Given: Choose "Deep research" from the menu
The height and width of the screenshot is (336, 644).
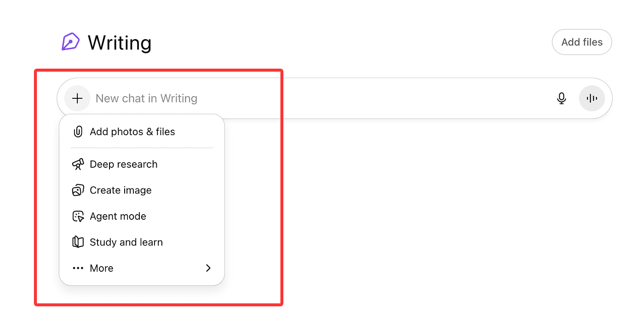Looking at the screenshot, I should click(x=124, y=165).
